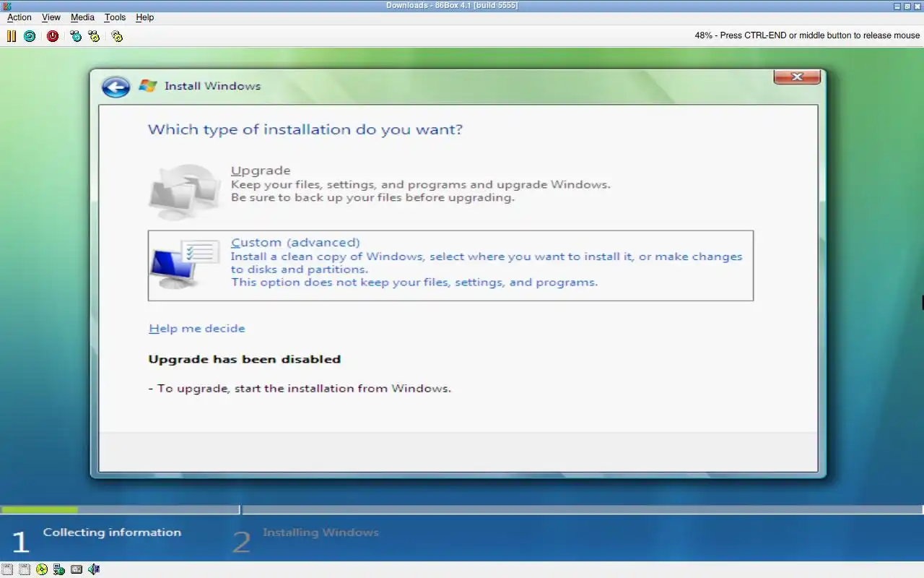Screen dimensions: 924x578
Task: Choose Custom (advanced) installation option
Action: (x=450, y=265)
